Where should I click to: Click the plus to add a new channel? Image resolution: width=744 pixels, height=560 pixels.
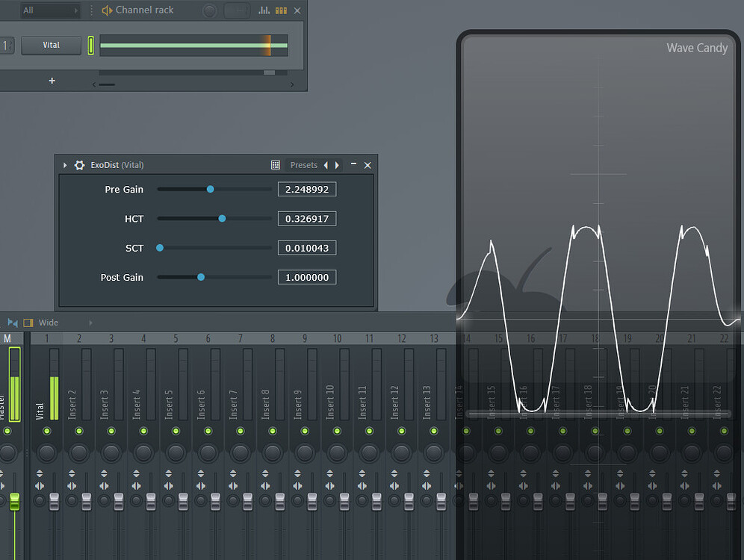pyautogui.click(x=51, y=81)
